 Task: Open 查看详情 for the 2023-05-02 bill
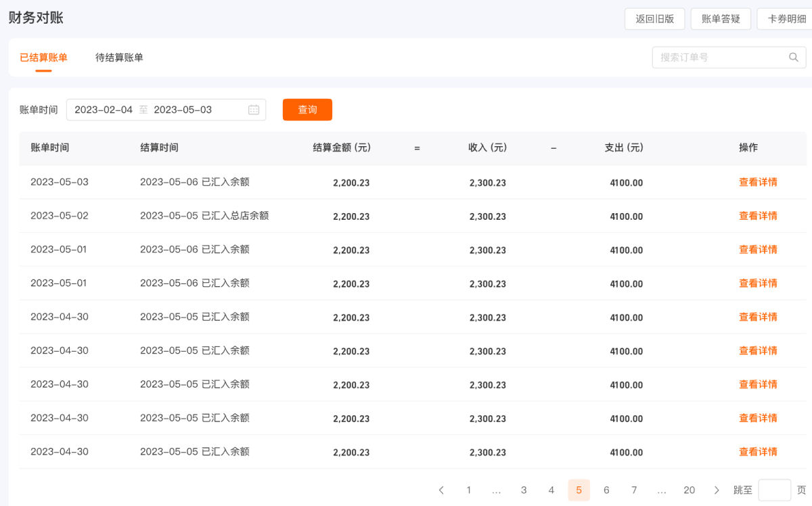point(758,216)
